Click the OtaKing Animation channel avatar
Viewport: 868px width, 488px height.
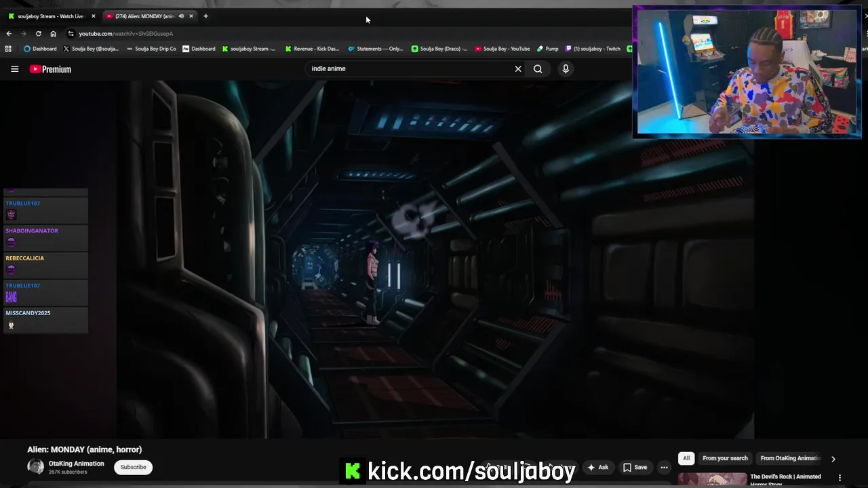35,467
